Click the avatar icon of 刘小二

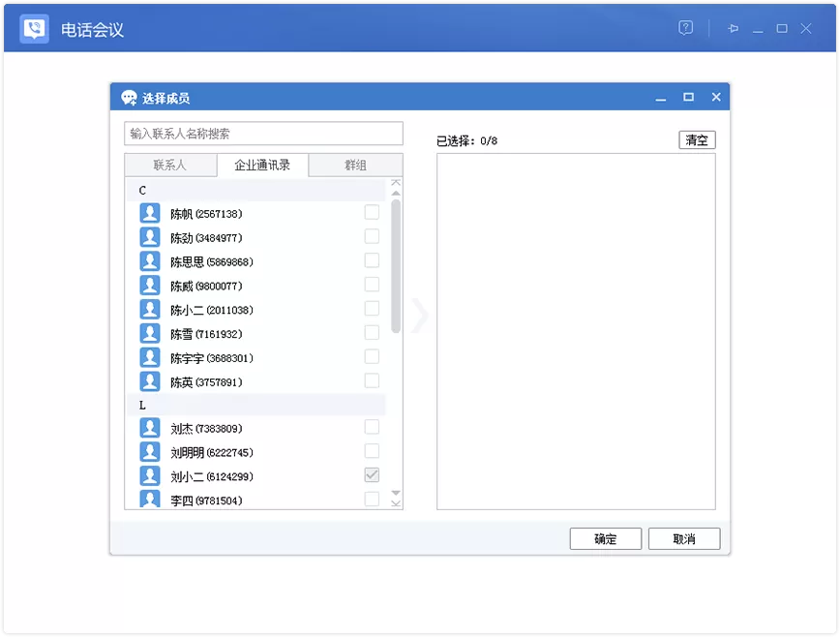150,475
